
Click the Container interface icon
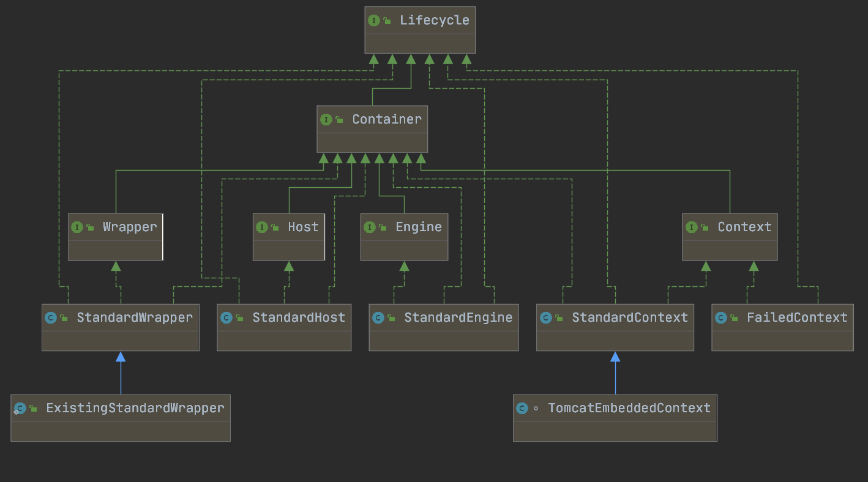pos(326,119)
